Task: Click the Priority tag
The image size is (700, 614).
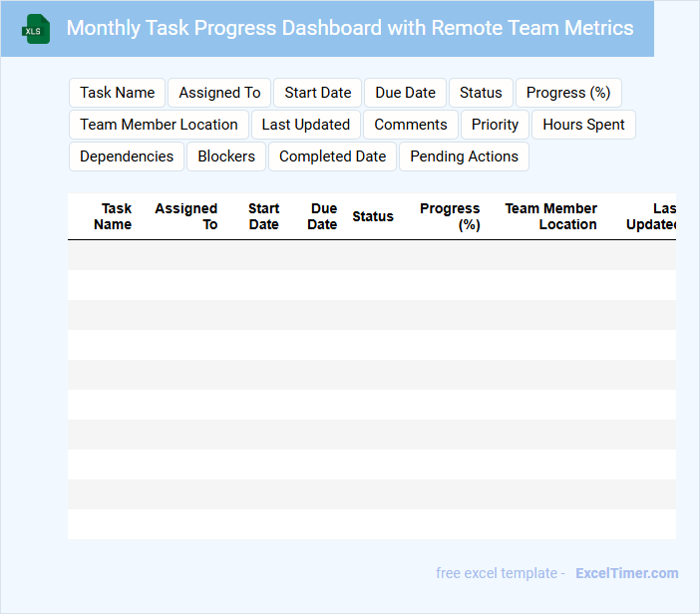Action: [495, 125]
